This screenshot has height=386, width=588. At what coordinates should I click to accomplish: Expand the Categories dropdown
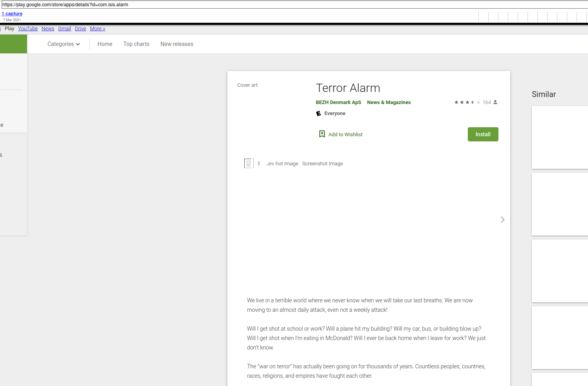click(x=64, y=44)
